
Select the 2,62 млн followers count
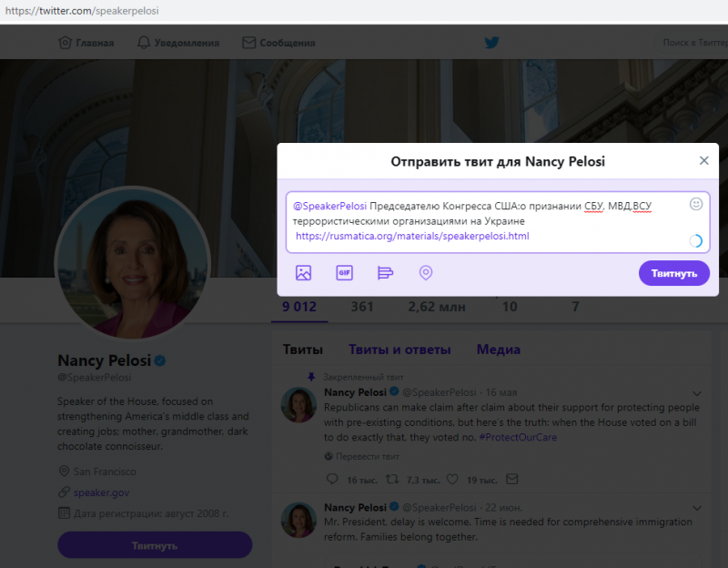(437, 307)
